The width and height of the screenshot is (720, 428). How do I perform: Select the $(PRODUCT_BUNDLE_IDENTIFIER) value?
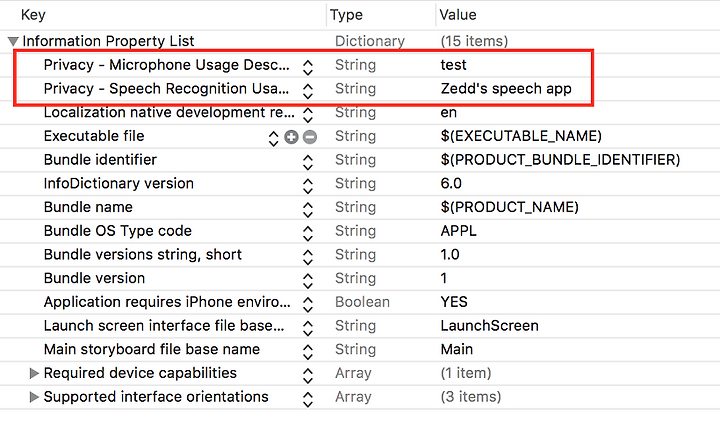click(560, 160)
